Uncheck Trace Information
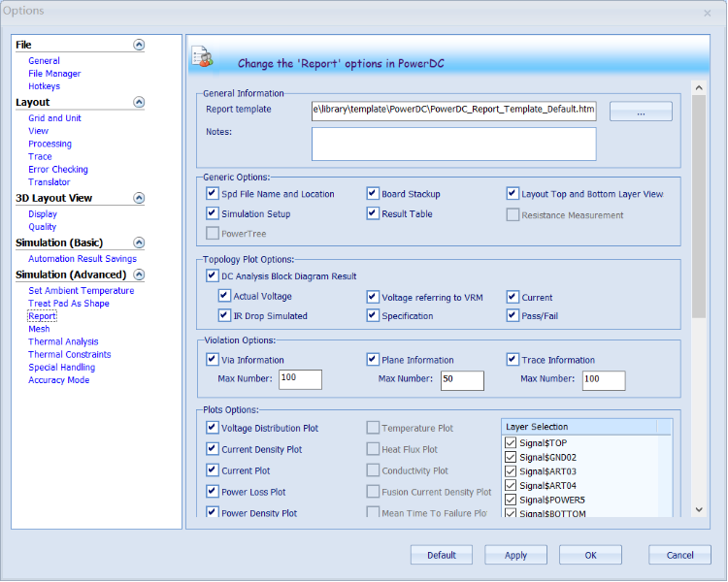 513,359
